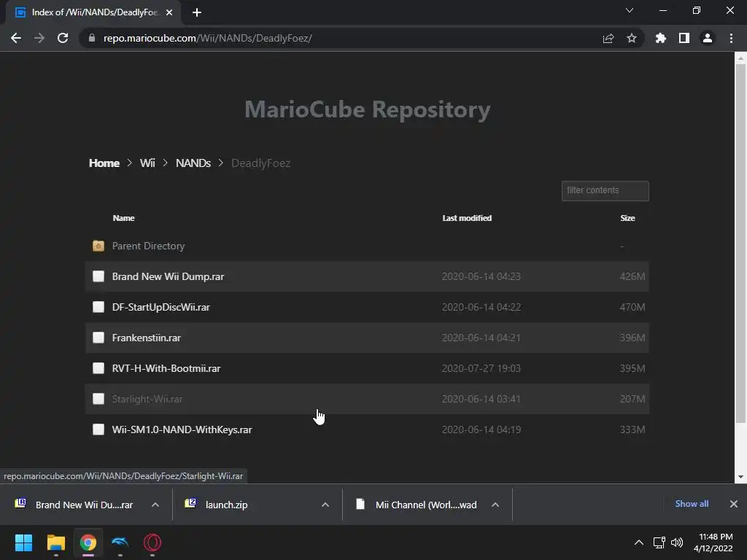The width and height of the screenshot is (747, 560).
Task: Open a new tab with the plus button
Action: tap(197, 12)
